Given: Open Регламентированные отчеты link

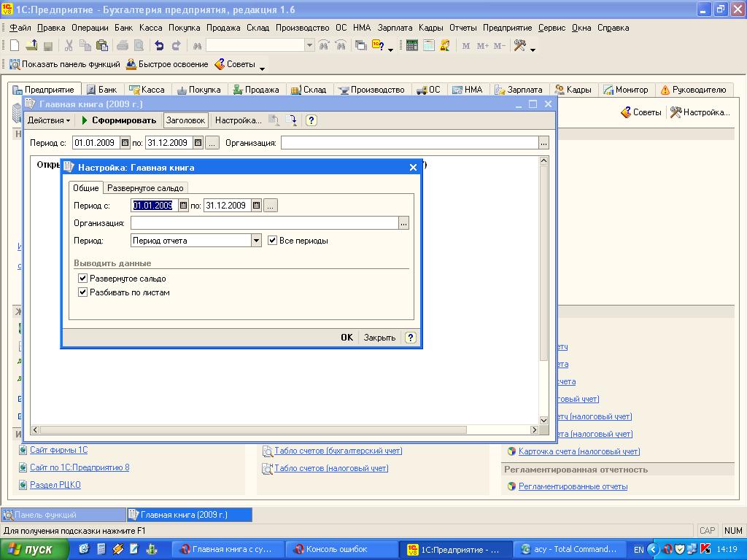Looking at the screenshot, I should [x=573, y=486].
